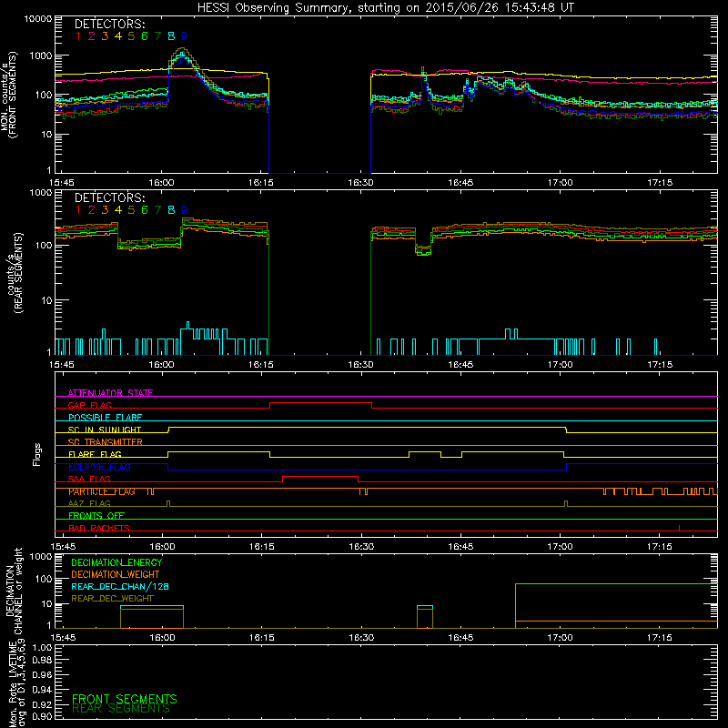Select yellow detector number 4 in the front segments legend
The width and height of the screenshot is (728, 728).
(118, 36)
